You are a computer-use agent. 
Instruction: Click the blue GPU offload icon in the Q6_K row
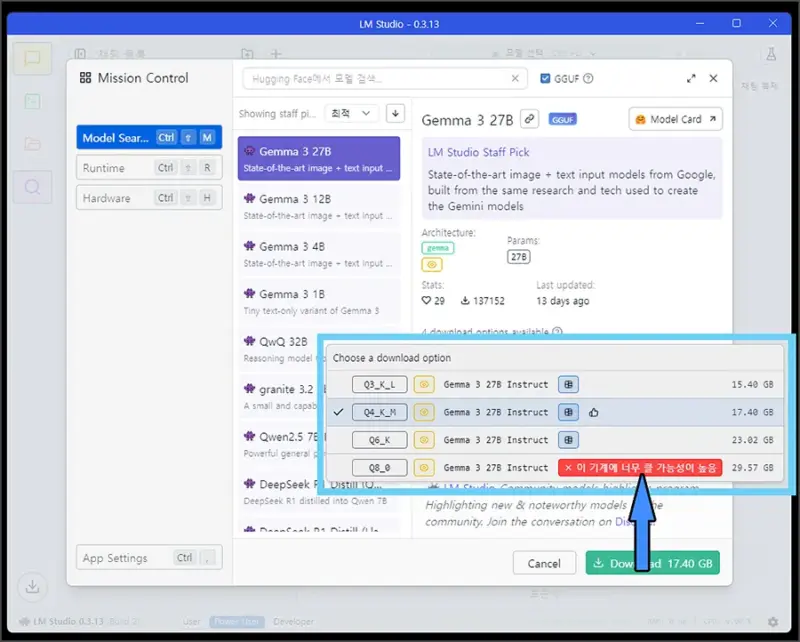tap(568, 439)
